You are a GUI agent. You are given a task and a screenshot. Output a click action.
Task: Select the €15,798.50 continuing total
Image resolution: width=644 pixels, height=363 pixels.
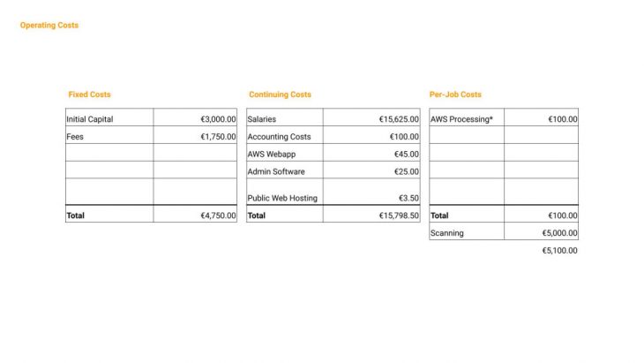click(x=399, y=216)
